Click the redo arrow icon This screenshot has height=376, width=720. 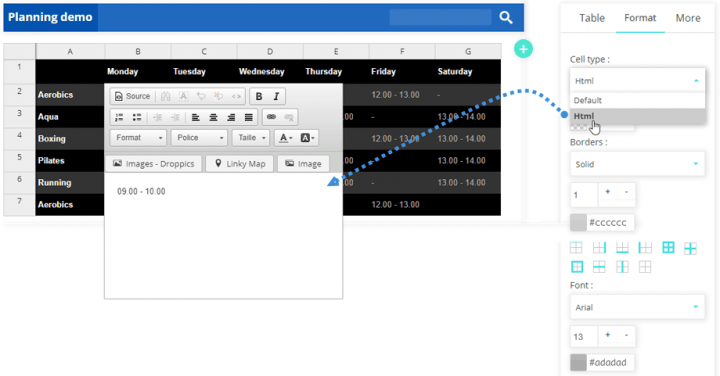point(219,96)
